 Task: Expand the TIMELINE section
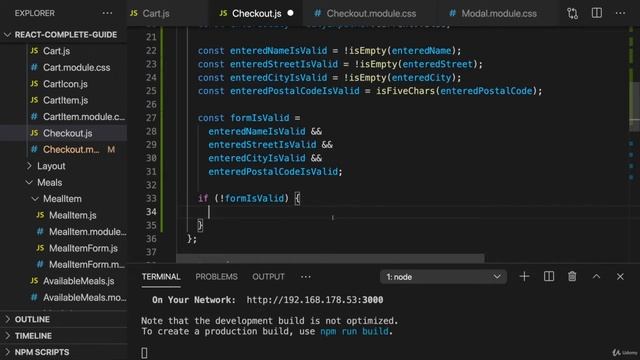pos(33,336)
